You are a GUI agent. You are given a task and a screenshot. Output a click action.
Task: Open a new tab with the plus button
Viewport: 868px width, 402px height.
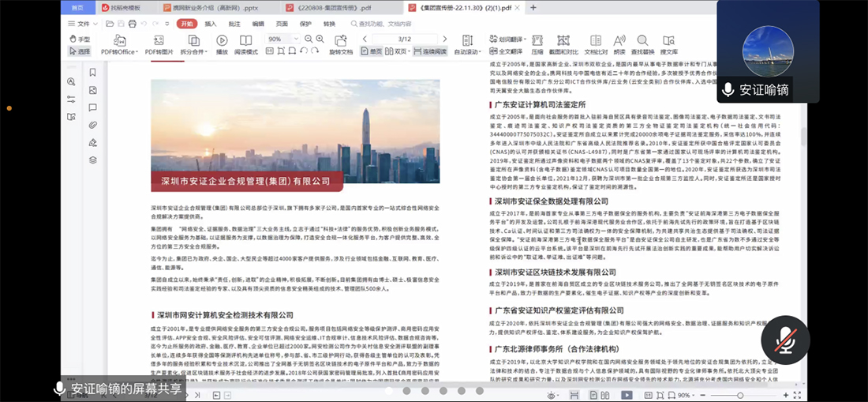click(x=533, y=8)
